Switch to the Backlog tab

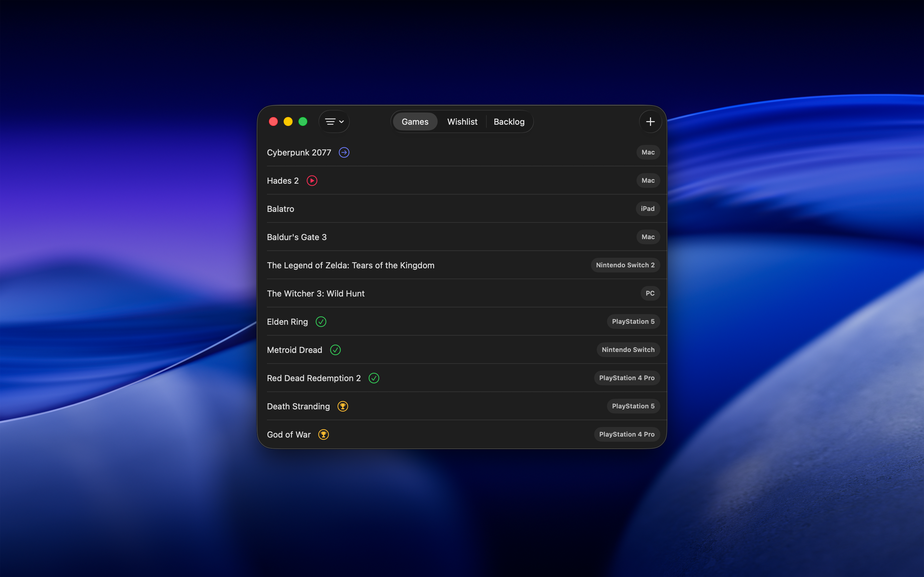[x=509, y=122]
